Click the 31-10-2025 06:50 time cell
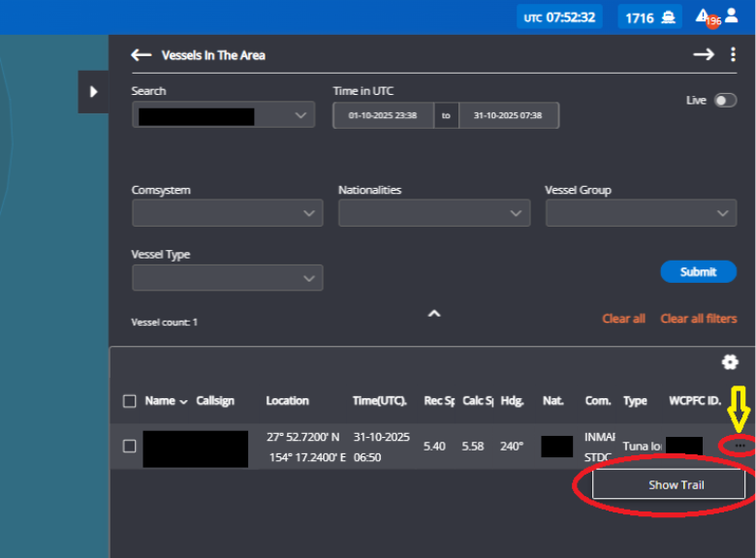The height and width of the screenshot is (558, 756). (381, 447)
